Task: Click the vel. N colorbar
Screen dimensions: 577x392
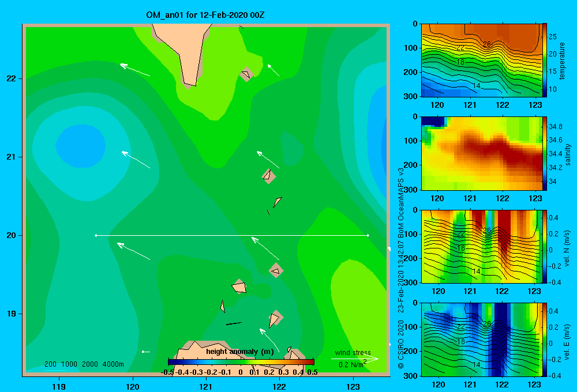Action: tap(545, 246)
